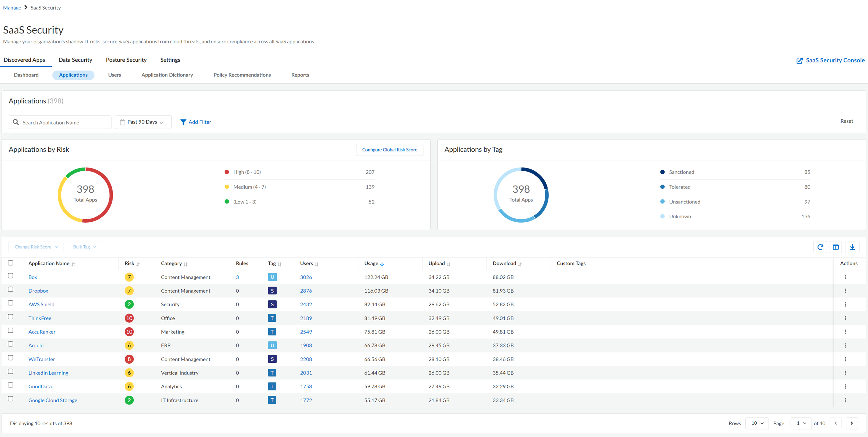Click the download export icon
The height and width of the screenshot is (437, 868).
click(x=852, y=247)
